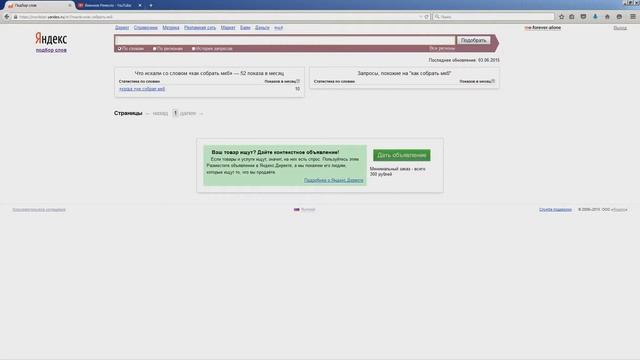Click help icon beside left Показов в месяц

(x=298, y=81)
